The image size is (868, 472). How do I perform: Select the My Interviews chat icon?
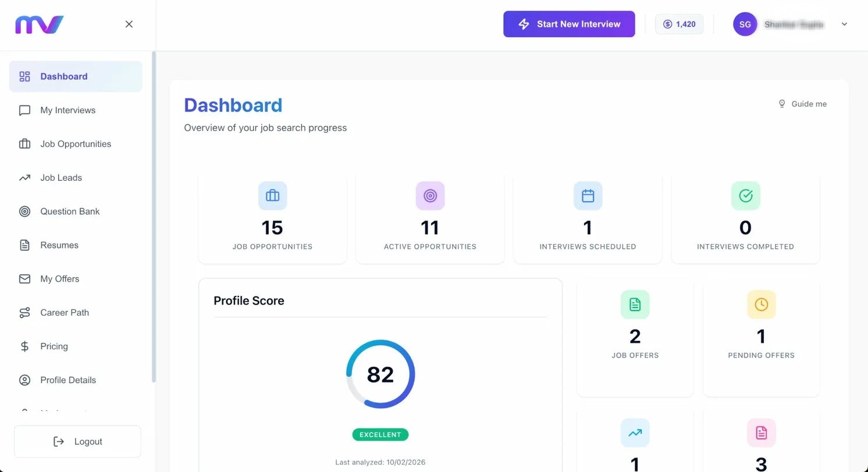[x=24, y=110]
